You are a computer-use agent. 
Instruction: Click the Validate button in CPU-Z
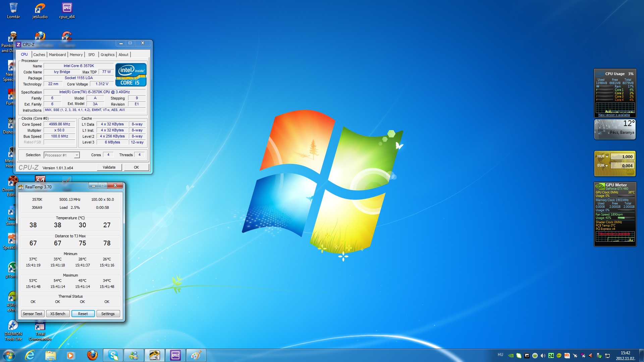pyautogui.click(x=109, y=167)
